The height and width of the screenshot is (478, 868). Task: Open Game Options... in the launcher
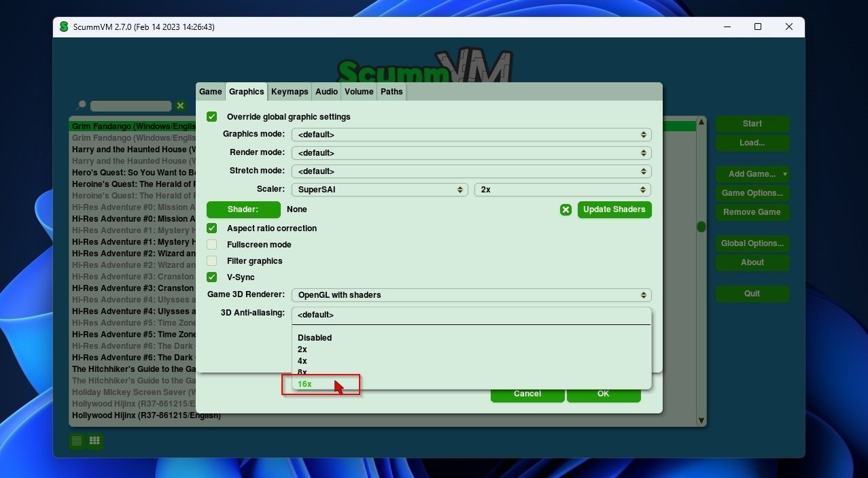click(752, 193)
